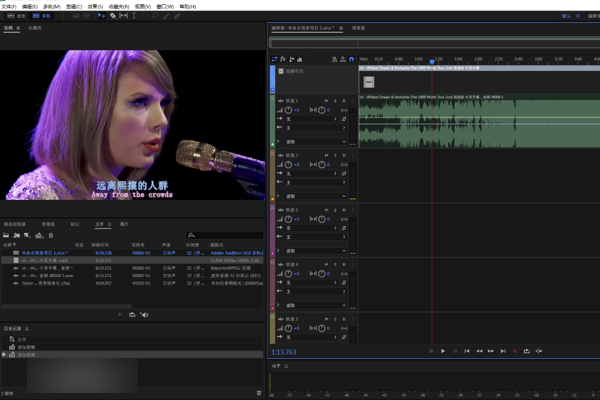
Task: Show Sends in track header toolbar
Action: click(292, 59)
